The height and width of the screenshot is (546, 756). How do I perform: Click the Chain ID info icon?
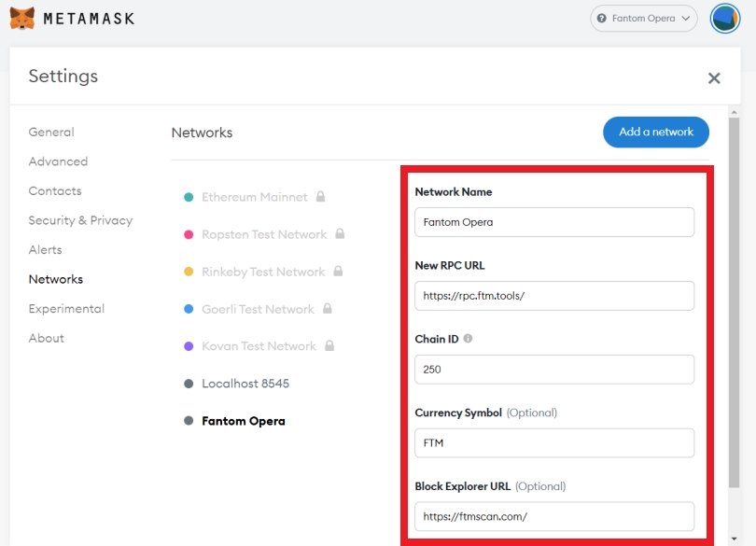pos(469,339)
